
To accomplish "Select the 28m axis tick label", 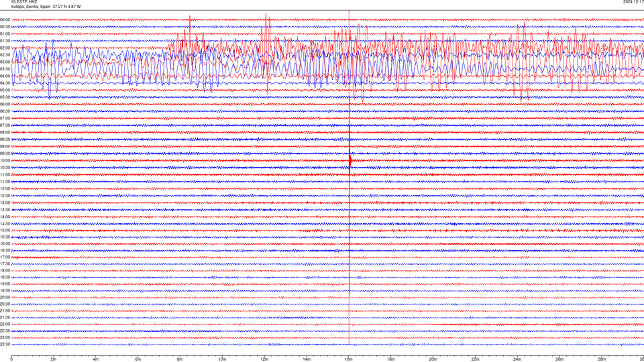I will 602,359.
